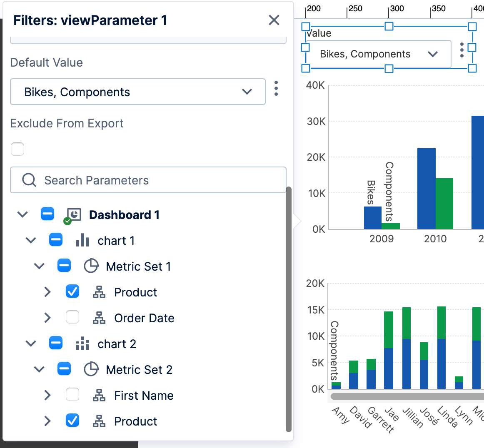Close the Filters viewParameter 1 panel
Screen dimensions: 484x448
click(x=274, y=20)
